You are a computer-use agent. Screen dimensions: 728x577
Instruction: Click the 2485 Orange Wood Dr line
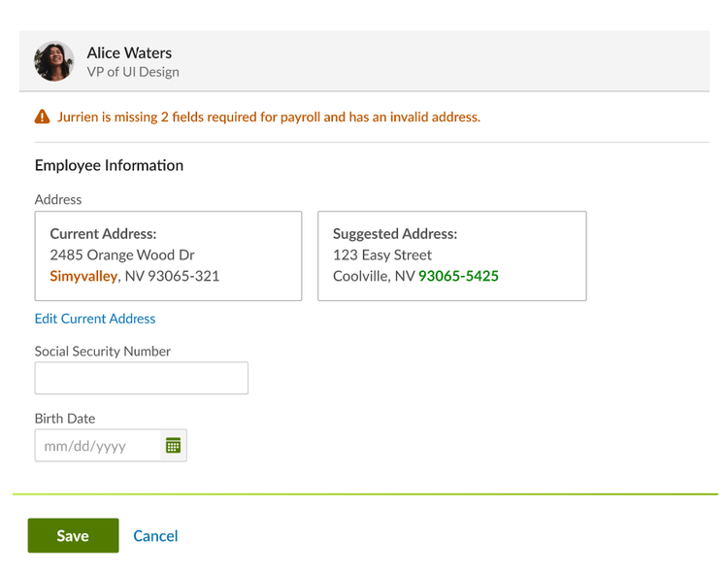(x=122, y=255)
